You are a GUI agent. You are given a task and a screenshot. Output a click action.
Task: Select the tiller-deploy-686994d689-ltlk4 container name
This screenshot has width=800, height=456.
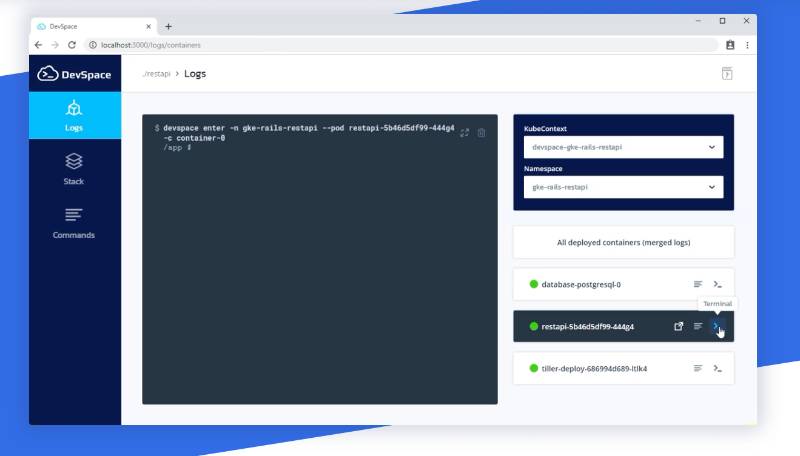[x=594, y=368]
